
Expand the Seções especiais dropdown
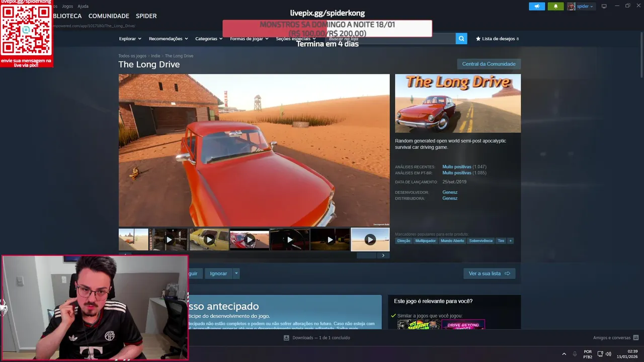tap(296, 39)
